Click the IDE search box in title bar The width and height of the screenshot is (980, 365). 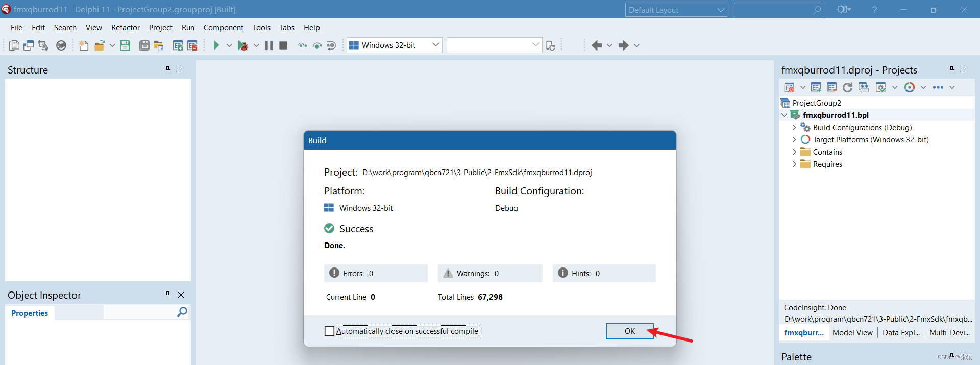click(778, 10)
